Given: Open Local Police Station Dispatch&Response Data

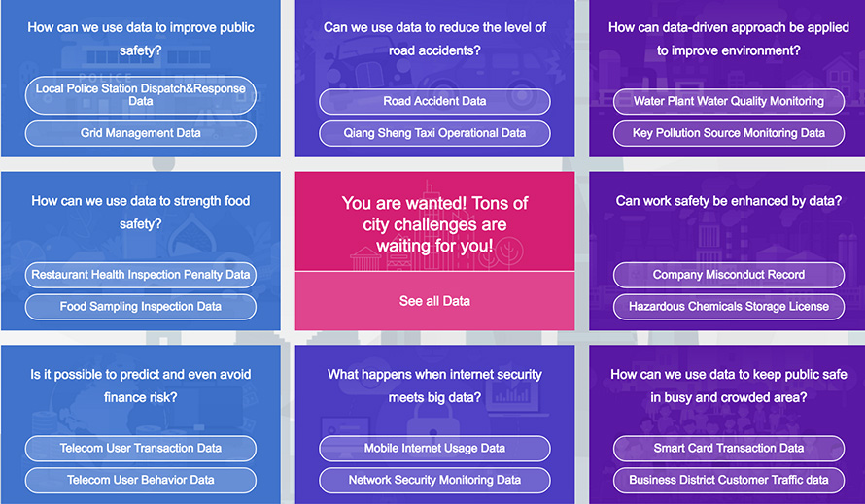Looking at the screenshot, I should pyautogui.click(x=141, y=95).
